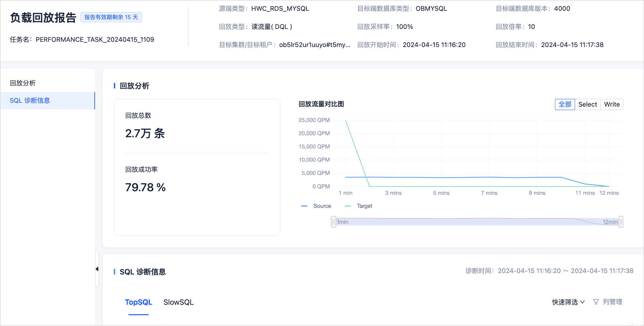Image resolution: width=644 pixels, height=326 pixels.
Task: Switch to the TopSQL tab
Action: [x=139, y=302]
